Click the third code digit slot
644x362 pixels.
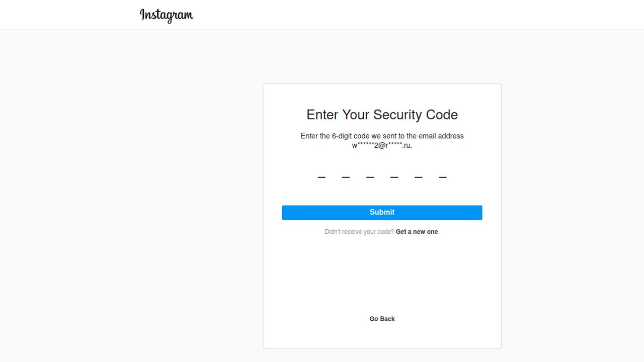pos(370,174)
